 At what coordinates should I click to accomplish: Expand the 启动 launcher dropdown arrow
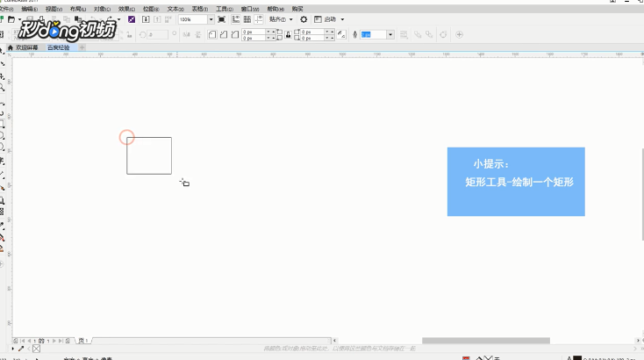pos(342,19)
